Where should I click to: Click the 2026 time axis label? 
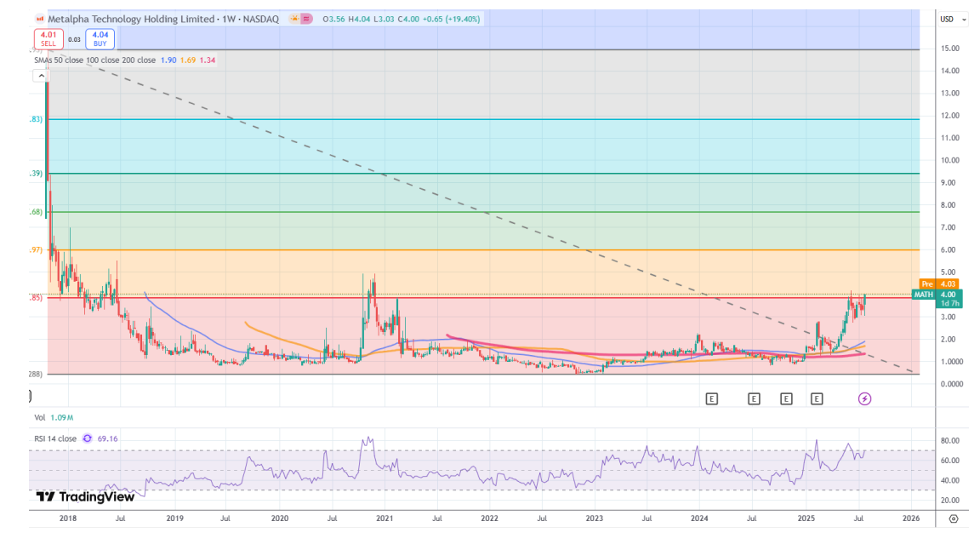[x=911, y=518]
